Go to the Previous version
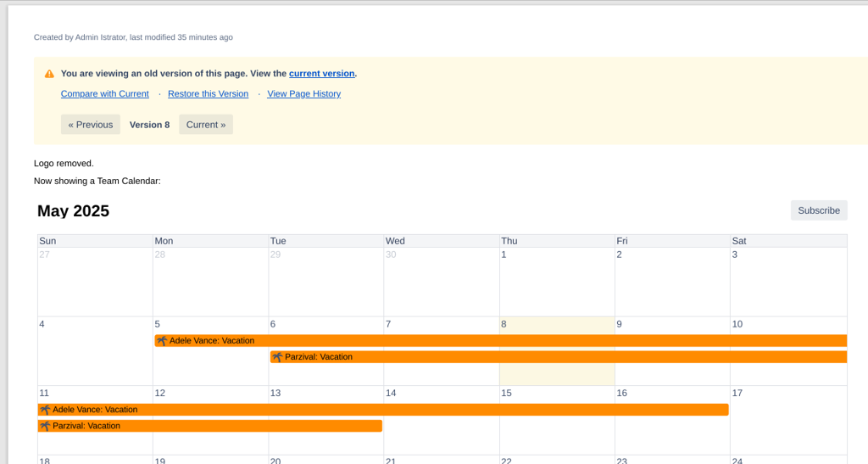The image size is (868, 464). 91,125
